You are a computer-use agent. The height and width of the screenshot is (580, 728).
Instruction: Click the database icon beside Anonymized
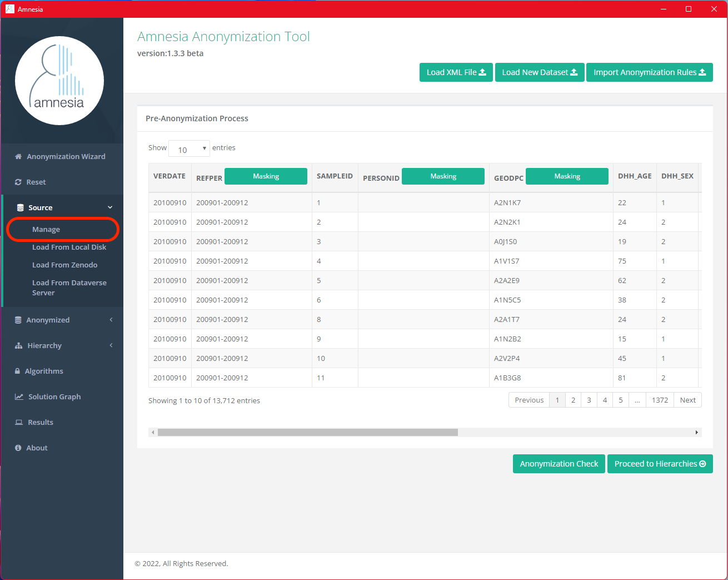(18, 320)
